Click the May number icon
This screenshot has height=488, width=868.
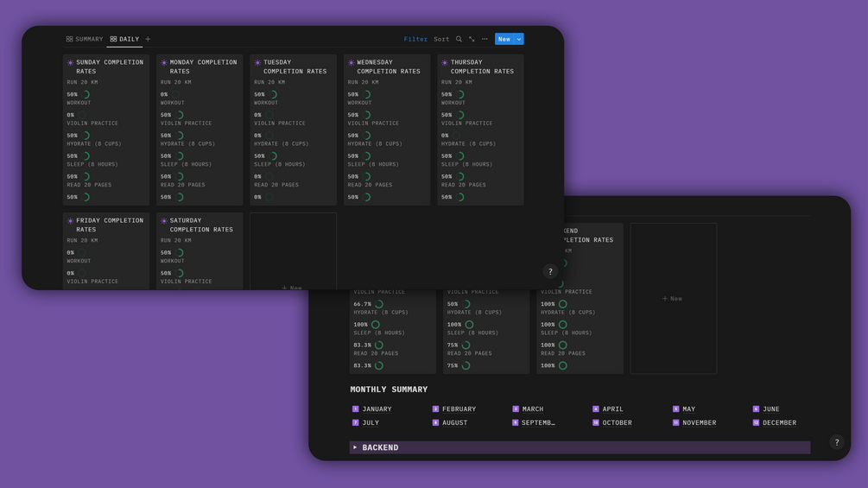[676, 409]
